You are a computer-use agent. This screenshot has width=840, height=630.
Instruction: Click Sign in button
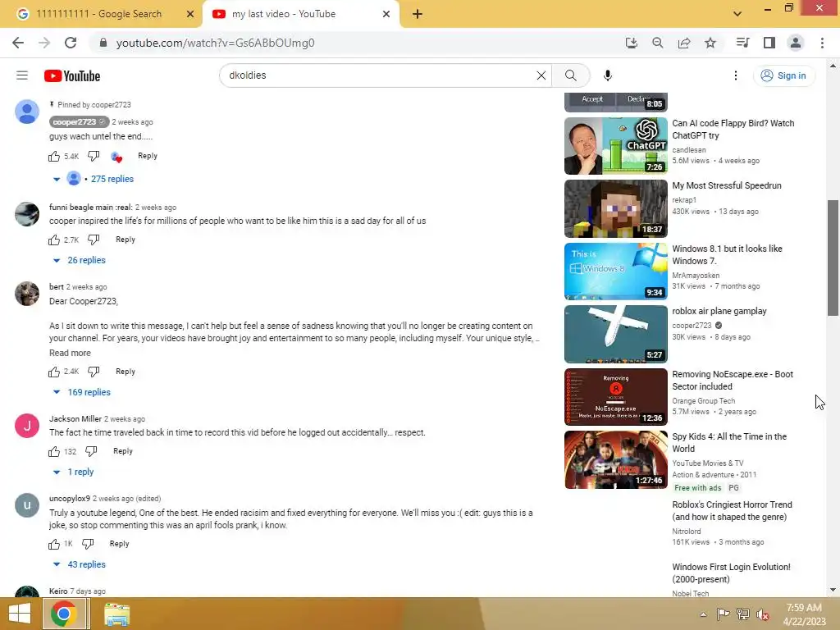[x=783, y=75]
